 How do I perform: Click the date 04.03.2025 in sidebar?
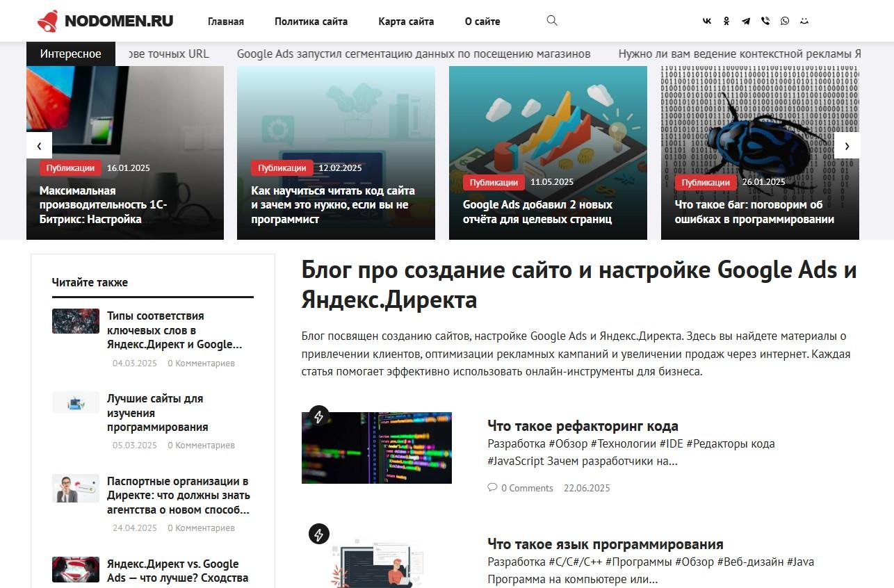point(135,364)
